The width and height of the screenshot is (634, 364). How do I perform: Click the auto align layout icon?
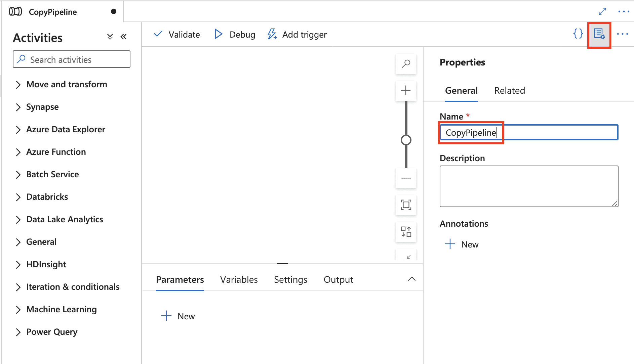click(x=406, y=232)
